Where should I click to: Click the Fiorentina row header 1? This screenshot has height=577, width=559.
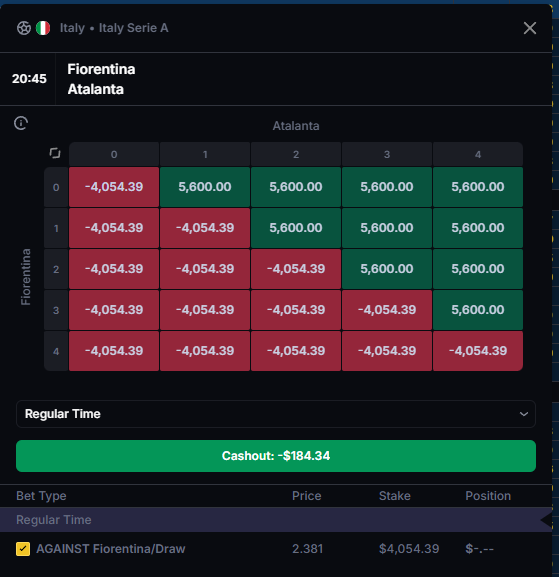pos(56,228)
